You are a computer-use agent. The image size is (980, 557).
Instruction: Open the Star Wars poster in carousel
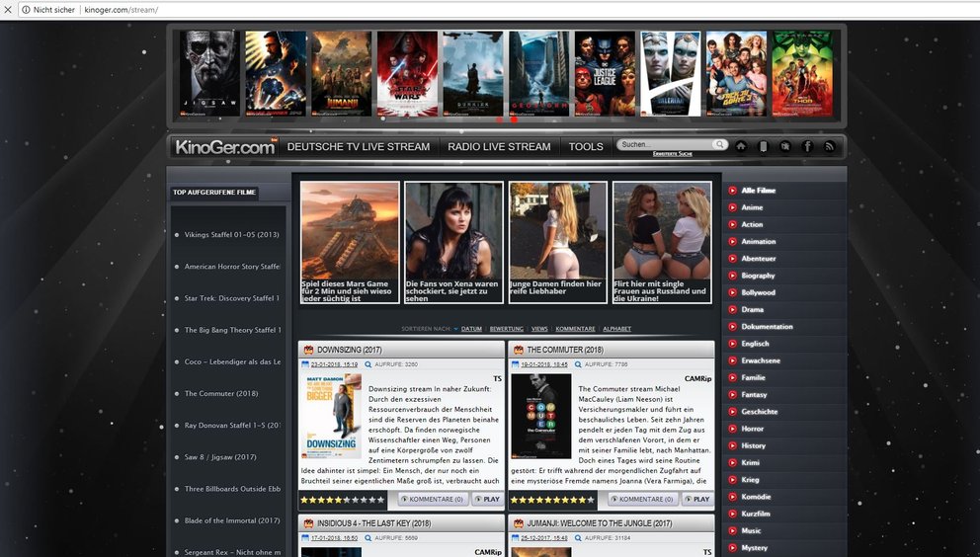pos(407,74)
